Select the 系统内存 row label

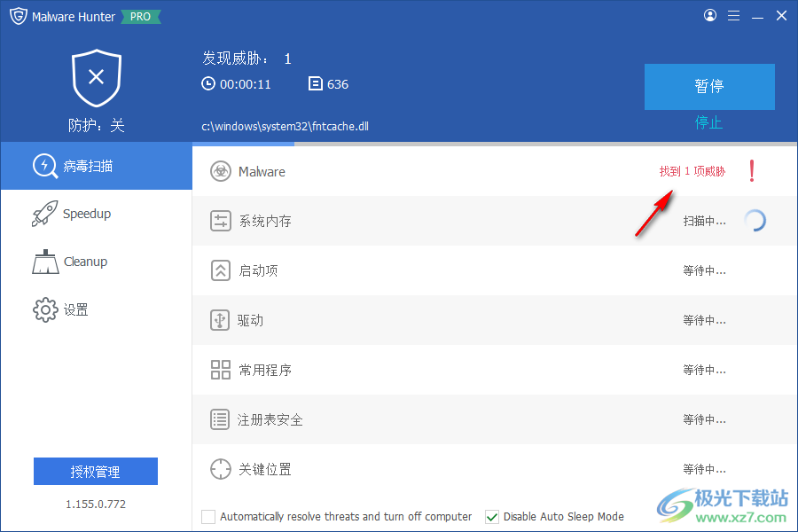pos(265,221)
